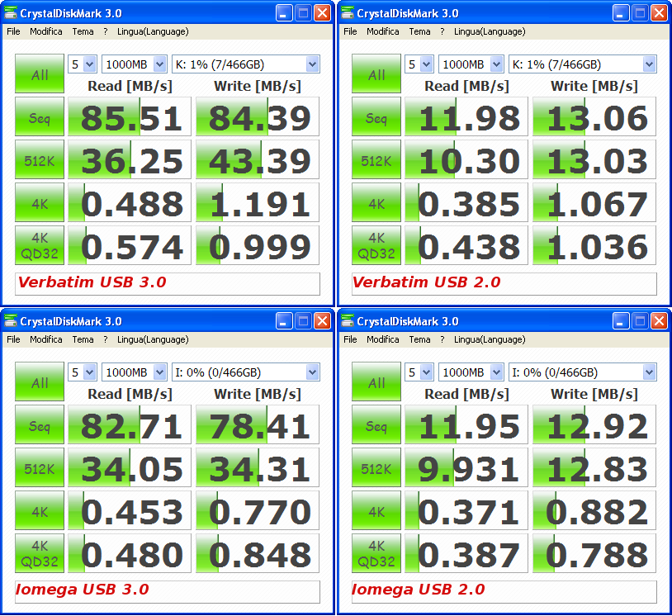Select the 84.39 Seq write result

pos(258,116)
